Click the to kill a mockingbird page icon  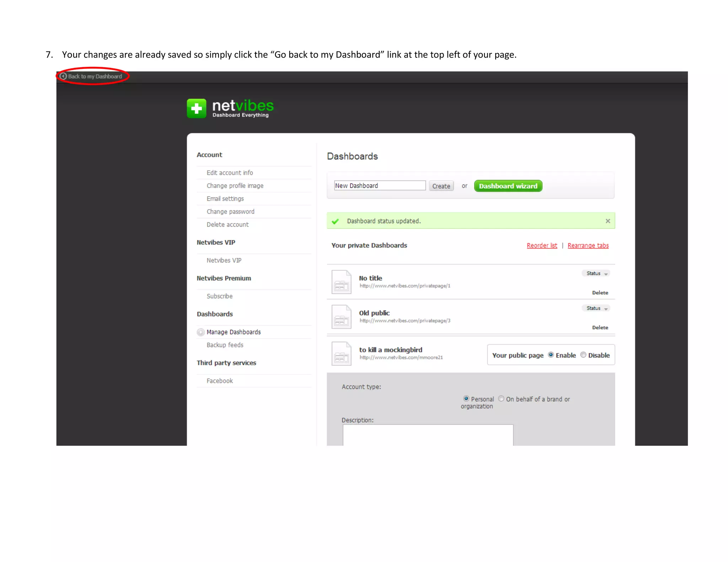pyautogui.click(x=341, y=353)
